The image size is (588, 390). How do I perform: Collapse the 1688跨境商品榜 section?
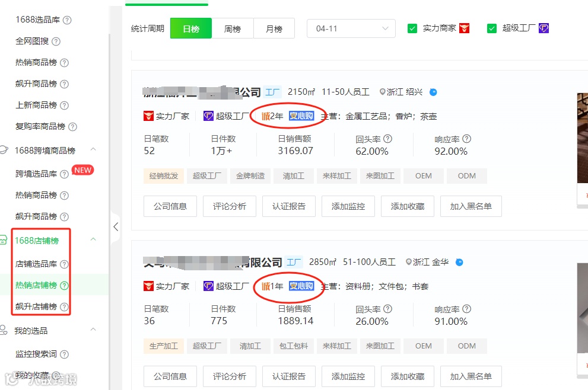pos(93,149)
